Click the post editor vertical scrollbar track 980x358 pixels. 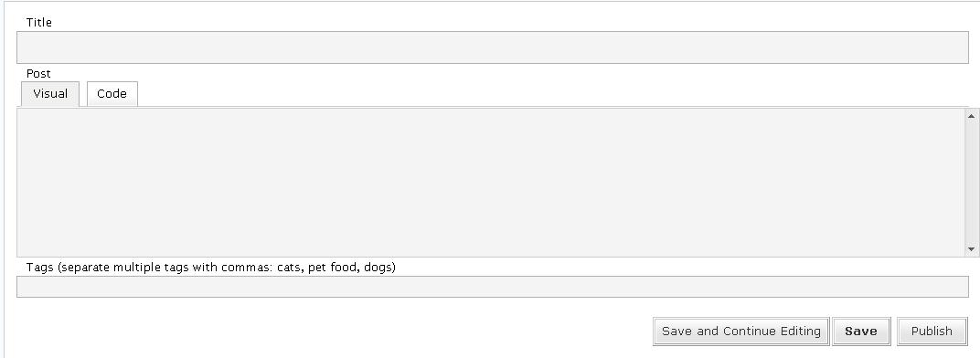click(971, 183)
